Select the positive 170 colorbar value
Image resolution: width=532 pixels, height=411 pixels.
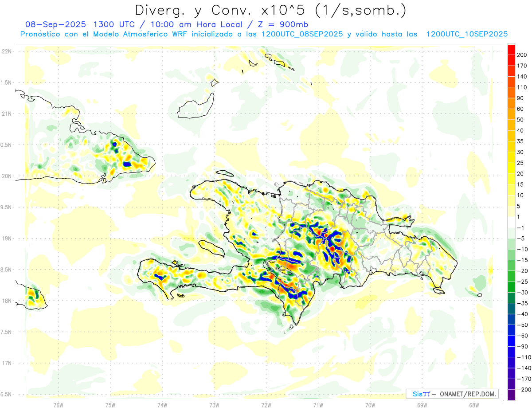point(522,66)
